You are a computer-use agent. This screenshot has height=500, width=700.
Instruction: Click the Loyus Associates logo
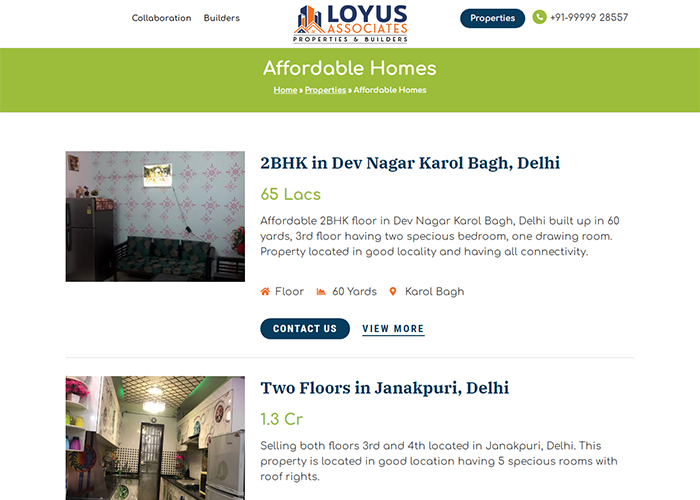pyautogui.click(x=350, y=24)
